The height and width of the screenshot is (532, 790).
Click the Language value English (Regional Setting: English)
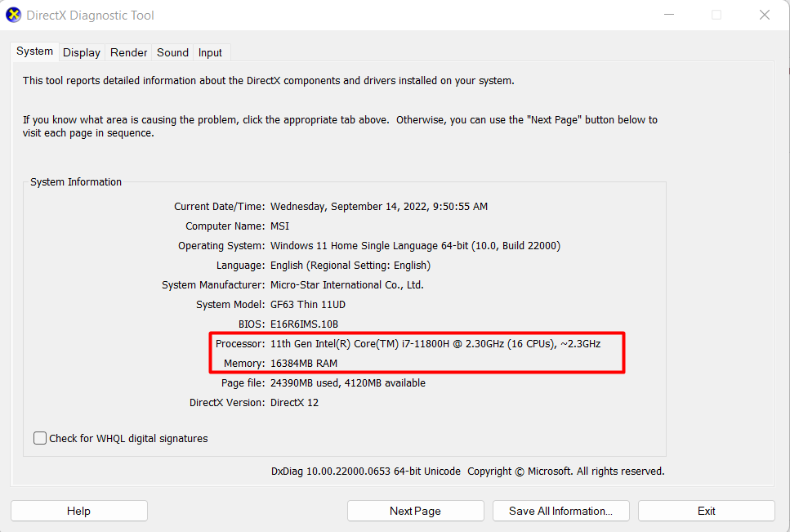pos(350,266)
